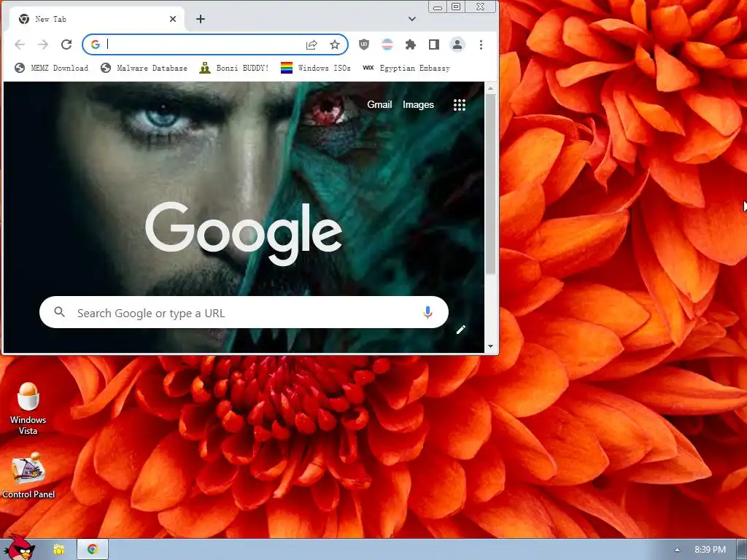This screenshot has height=560, width=747.
Task: Open the striped flag extension icon
Action: 387,44
